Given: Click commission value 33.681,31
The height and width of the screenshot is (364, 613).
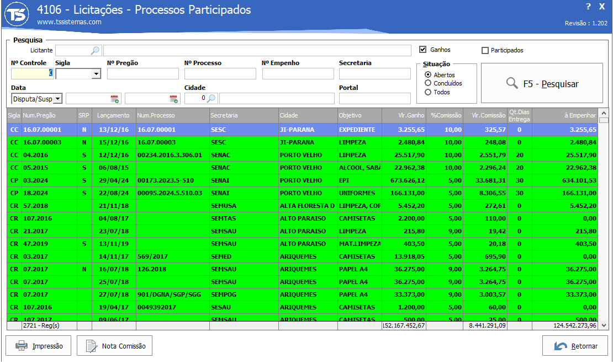Looking at the screenshot, I should coord(485,180).
